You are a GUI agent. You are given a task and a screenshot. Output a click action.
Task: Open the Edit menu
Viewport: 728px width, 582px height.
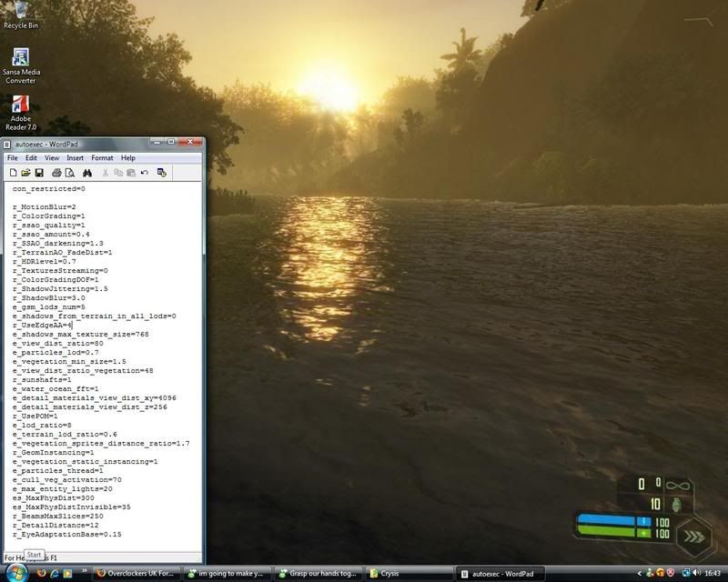tap(31, 158)
